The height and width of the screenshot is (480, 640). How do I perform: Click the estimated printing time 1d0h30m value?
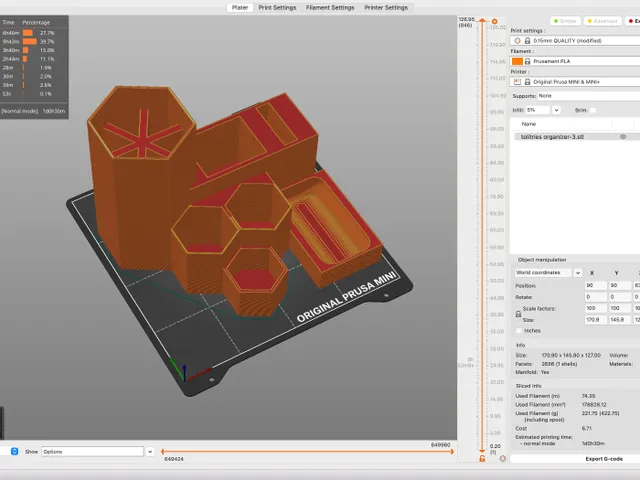click(x=593, y=443)
